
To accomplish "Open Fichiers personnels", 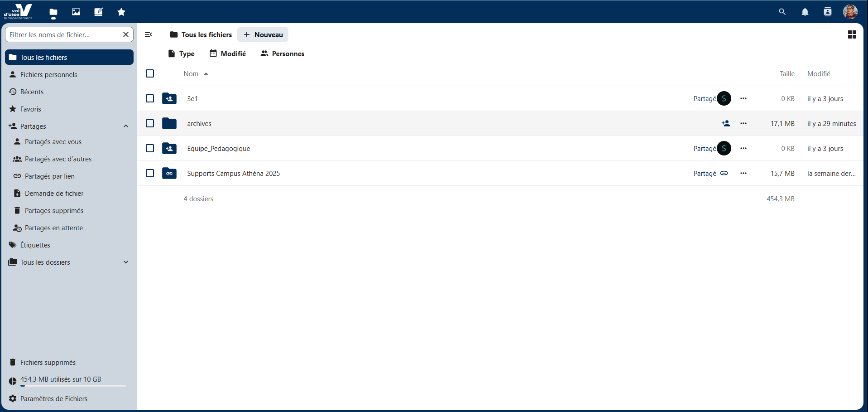I will click(x=69, y=74).
